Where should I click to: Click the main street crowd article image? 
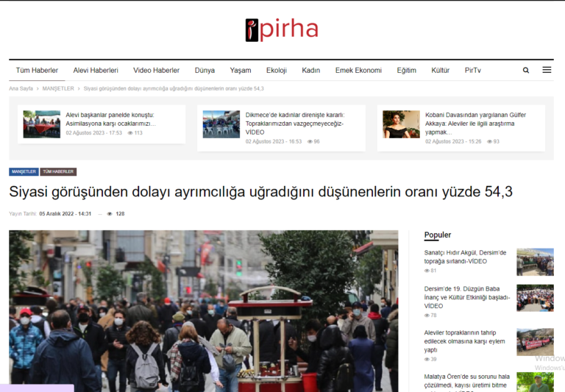point(203,310)
